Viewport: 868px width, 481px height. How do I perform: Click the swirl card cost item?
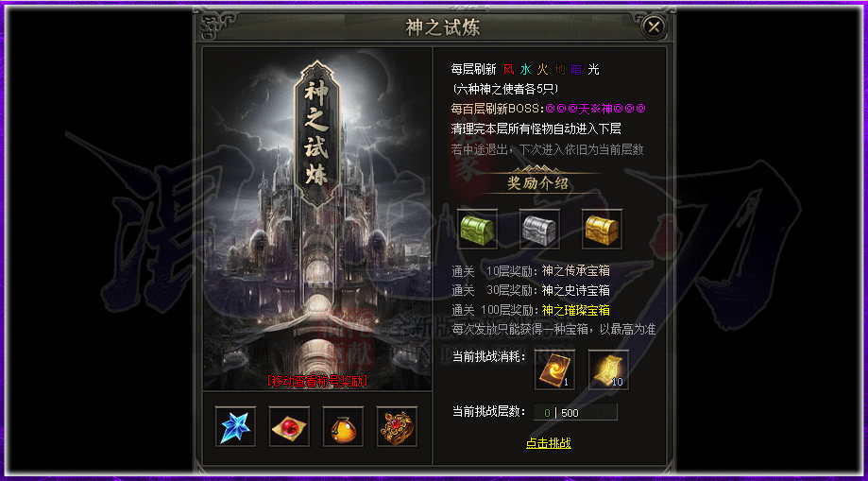554,369
